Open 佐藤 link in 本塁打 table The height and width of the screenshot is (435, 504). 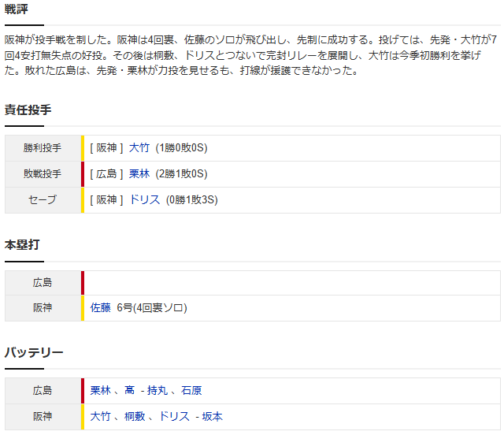[100, 308]
